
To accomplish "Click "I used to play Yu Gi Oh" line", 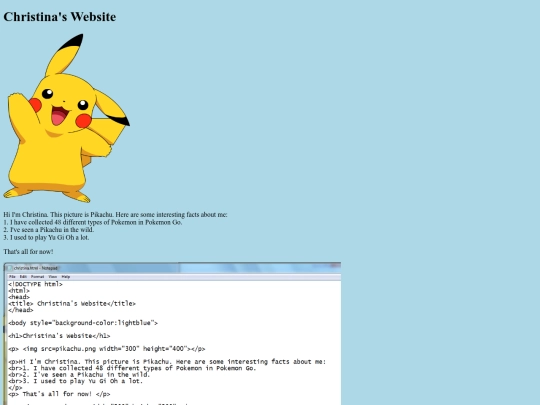I will pyautogui.click(x=46, y=237).
